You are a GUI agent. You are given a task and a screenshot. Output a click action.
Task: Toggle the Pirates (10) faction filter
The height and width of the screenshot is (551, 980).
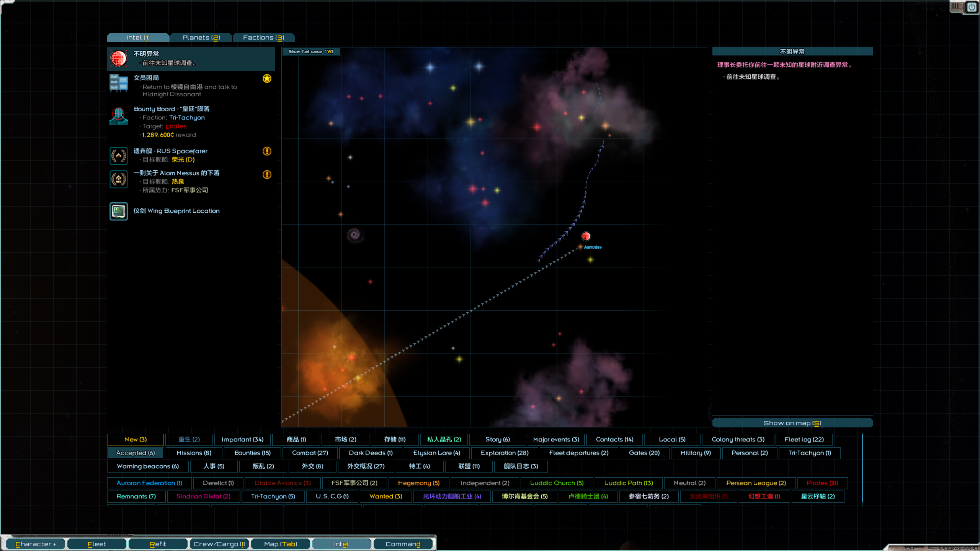point(822,483)
